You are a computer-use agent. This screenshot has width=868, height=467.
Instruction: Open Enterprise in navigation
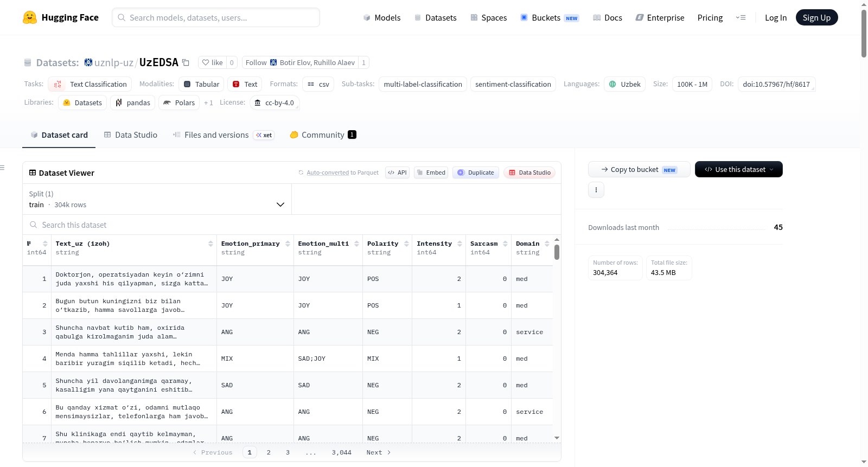click(x=660, y=17)
